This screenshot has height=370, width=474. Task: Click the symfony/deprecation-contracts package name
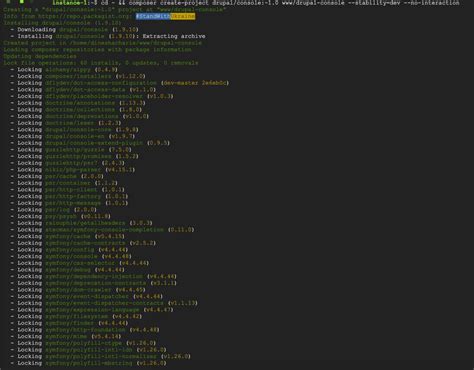96,283
